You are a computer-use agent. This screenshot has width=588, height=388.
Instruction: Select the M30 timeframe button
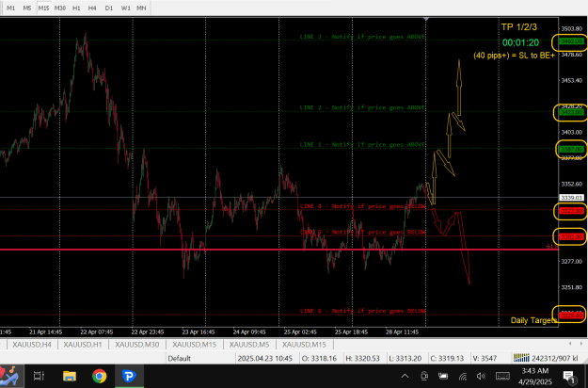(x=60, y=8)
